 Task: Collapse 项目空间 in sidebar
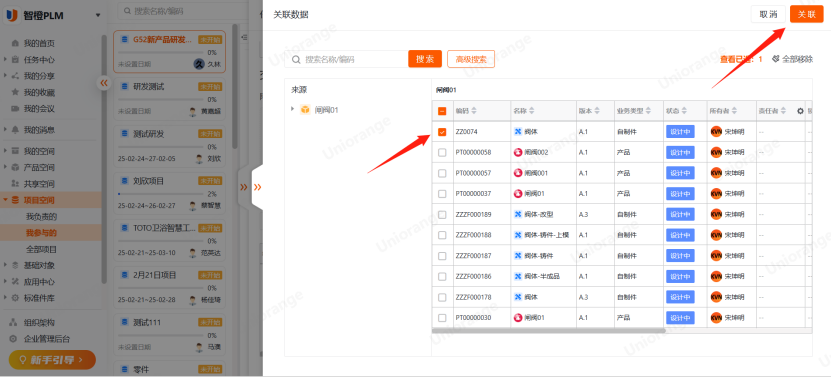[x=5, y=200]
